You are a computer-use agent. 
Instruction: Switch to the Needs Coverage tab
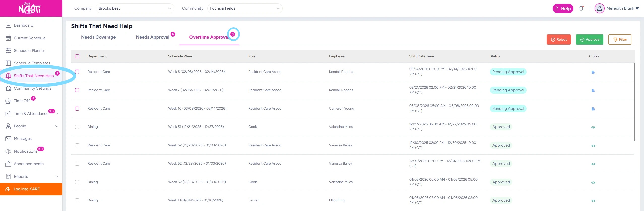tap(98, 37)
